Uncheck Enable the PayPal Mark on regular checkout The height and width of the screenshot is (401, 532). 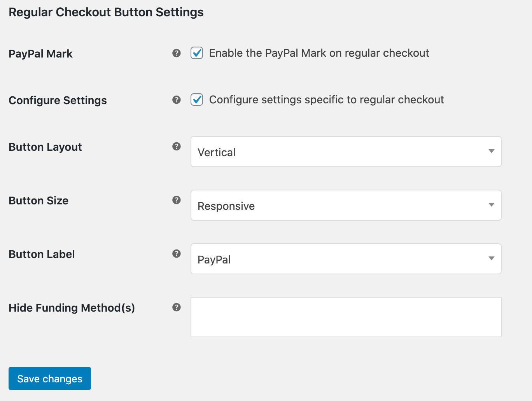click(197, 53)
